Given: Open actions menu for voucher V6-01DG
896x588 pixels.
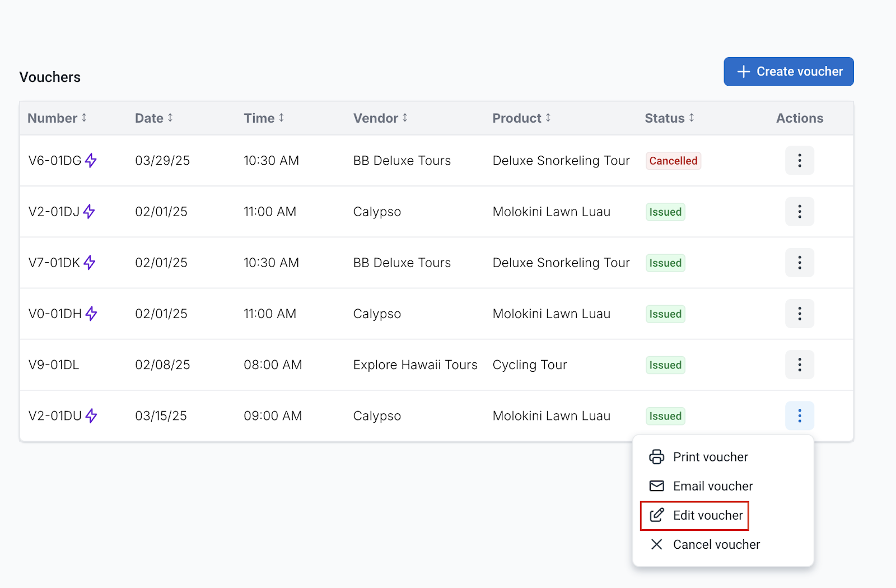Looking at the screenshot, I should 799,161.
